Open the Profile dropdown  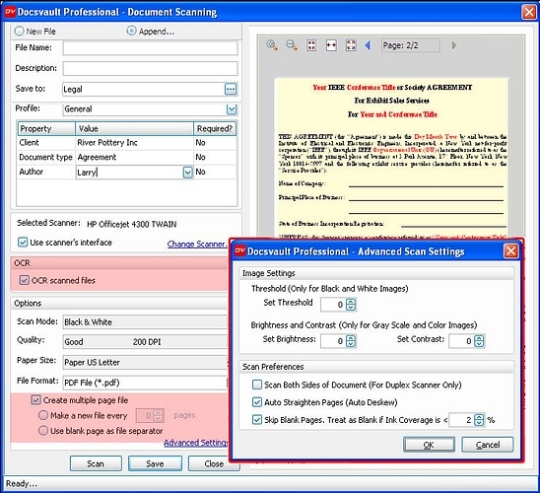(232, 109)
